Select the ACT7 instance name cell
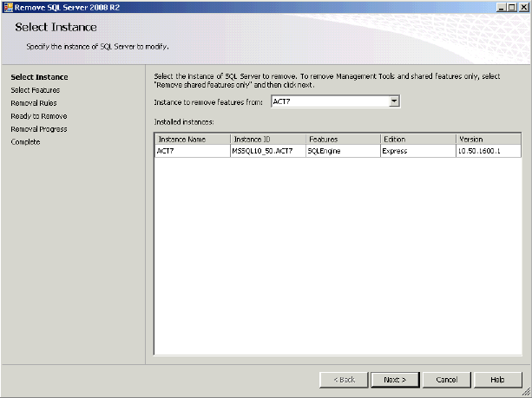The height and width of the screenshot is (398, 532). coord(193,151)
